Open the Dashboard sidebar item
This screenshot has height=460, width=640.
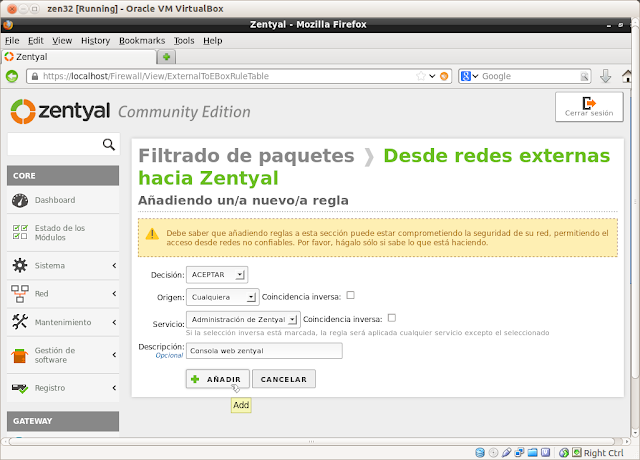click(x=63, y=200)
